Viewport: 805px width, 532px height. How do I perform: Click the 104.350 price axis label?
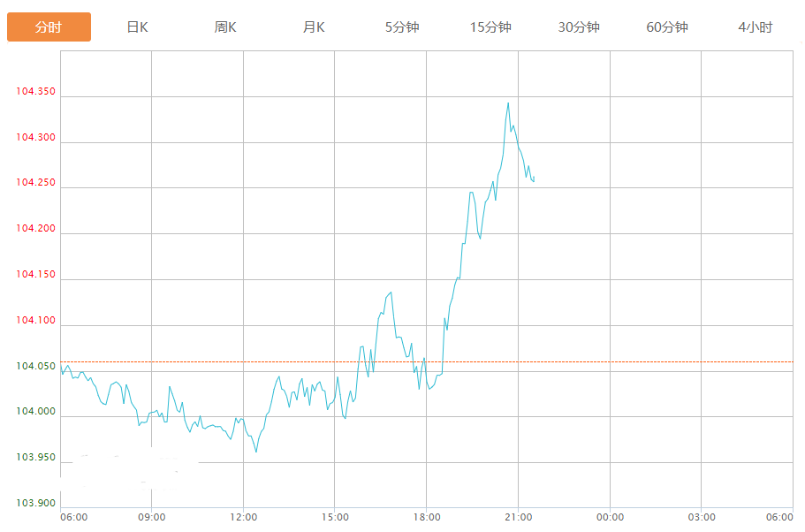[35, 92]
